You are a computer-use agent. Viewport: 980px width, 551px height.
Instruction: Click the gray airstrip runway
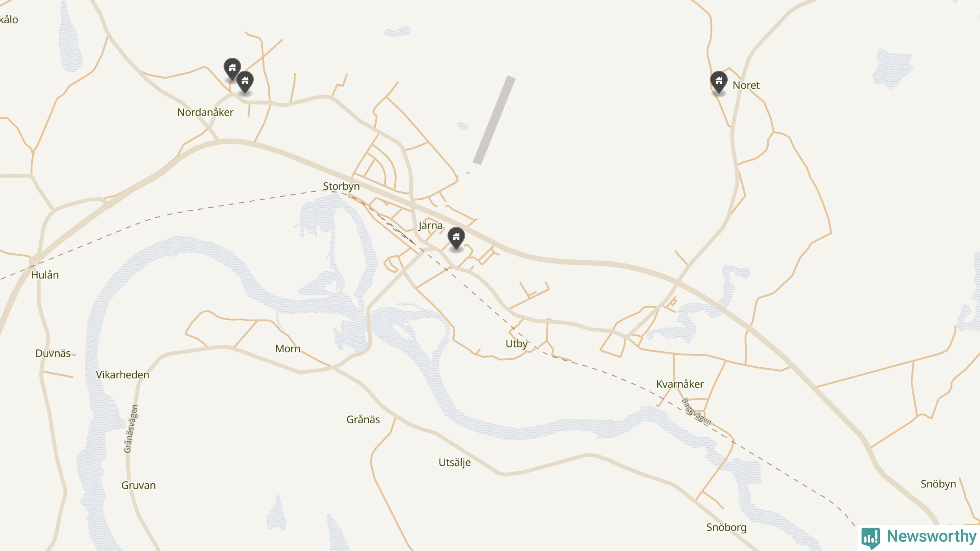(494, 120)
